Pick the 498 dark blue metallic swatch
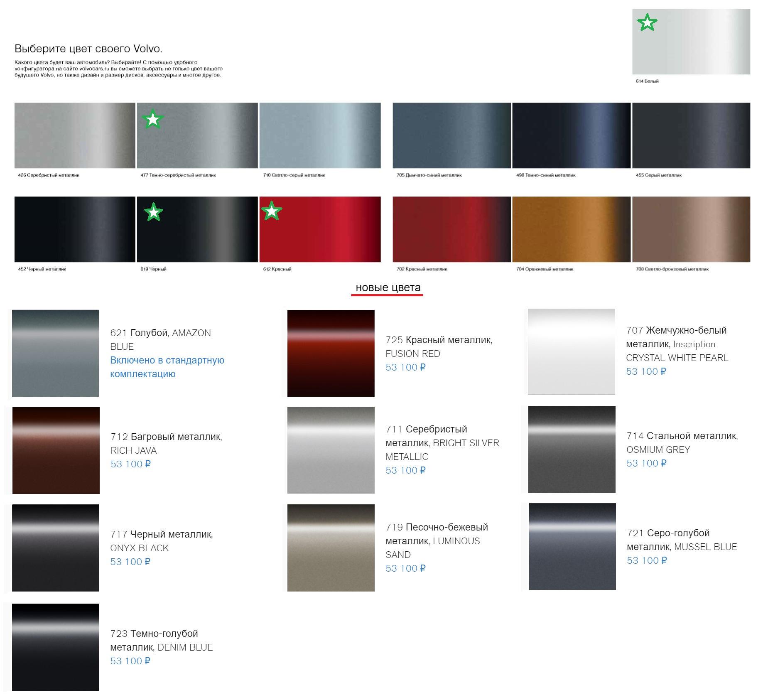 pos(571,135)
